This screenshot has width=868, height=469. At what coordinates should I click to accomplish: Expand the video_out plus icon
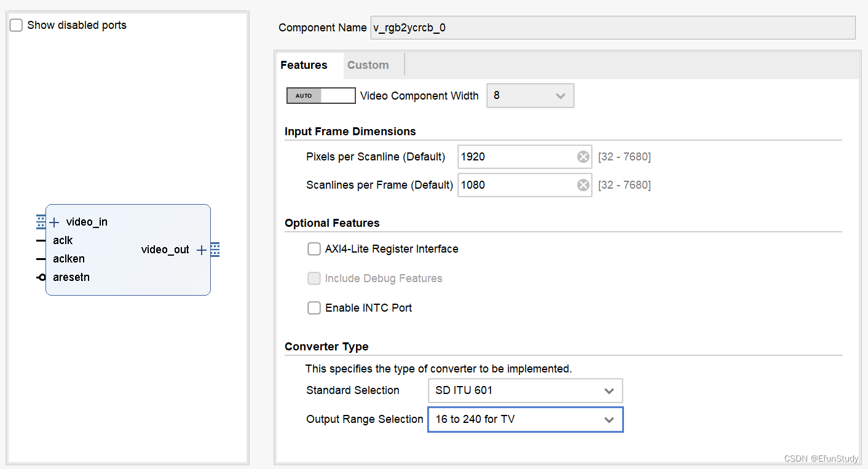(201, 250)
